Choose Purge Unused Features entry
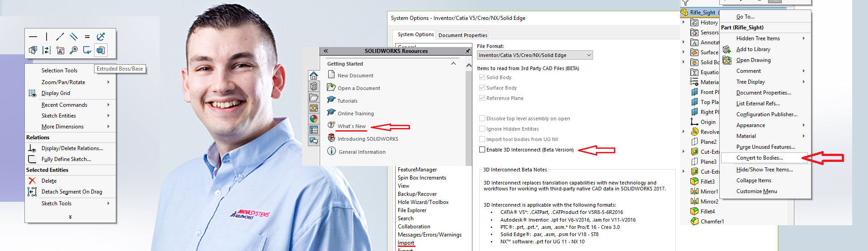This screenshot has width=868, height=251. click(765, 147)
